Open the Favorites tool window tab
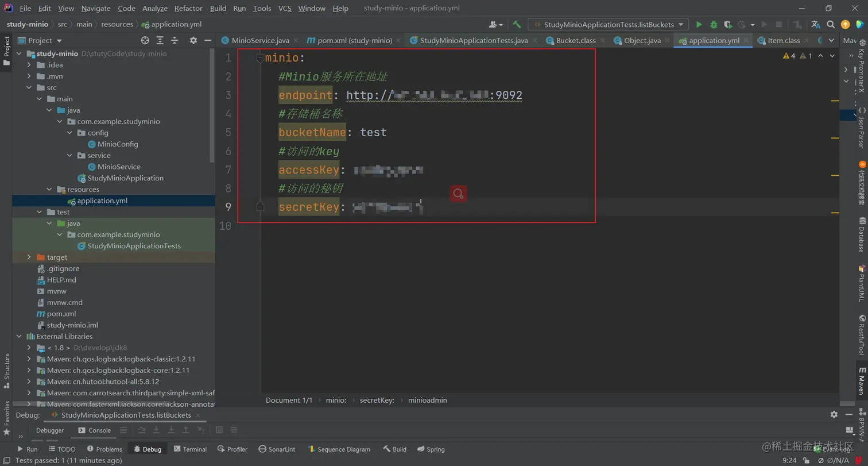This screenshot has width=868, height=466. click(7, 417)
